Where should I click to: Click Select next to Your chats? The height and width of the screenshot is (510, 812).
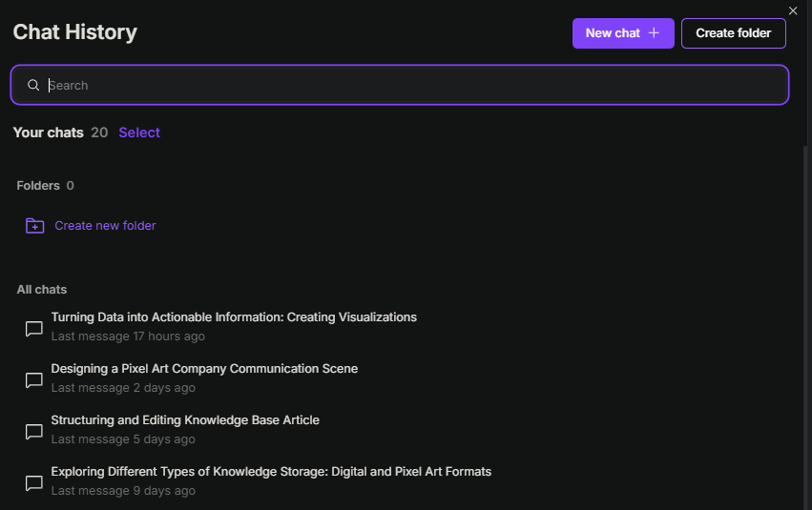tap(139, 133)
